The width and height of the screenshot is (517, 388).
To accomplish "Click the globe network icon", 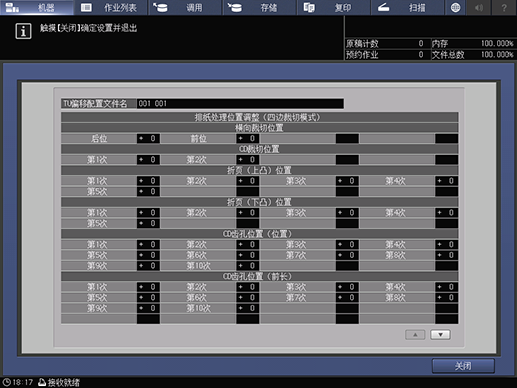I will pos(455,7).
